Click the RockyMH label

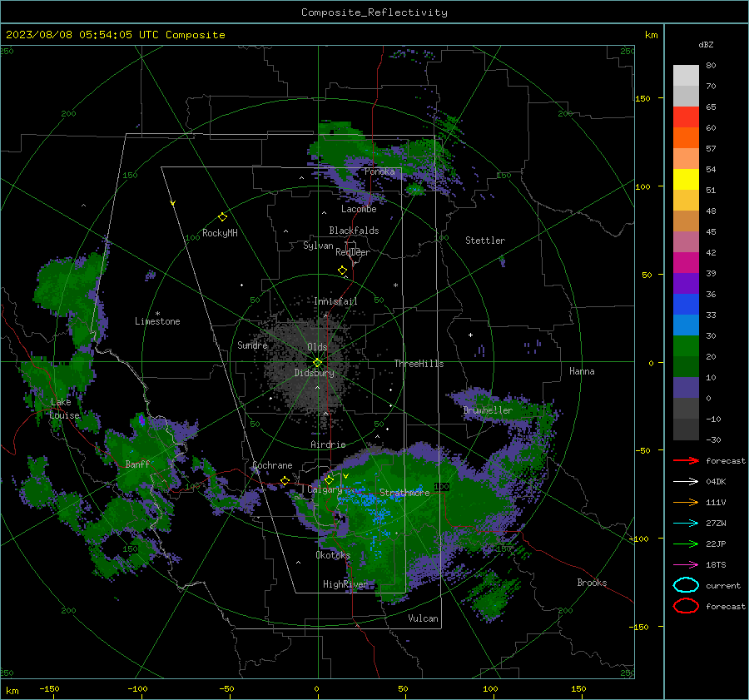[x=220, y=233]
